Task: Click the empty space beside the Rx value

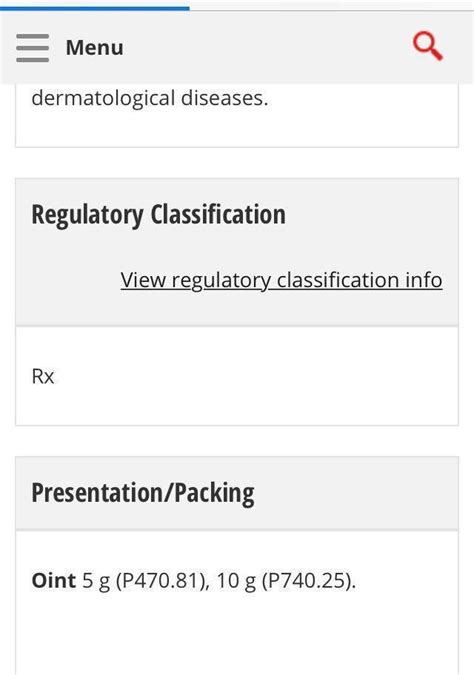Action: [x=254, y=377]
